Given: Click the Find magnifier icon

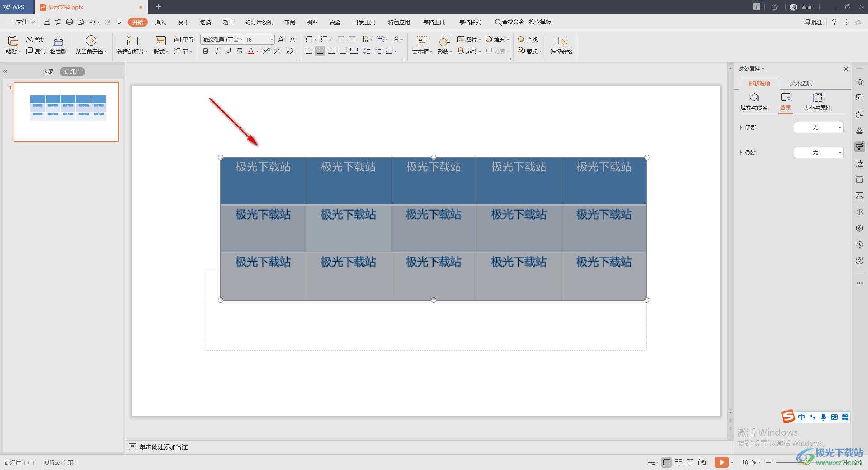Looking at the screenshot, I should 521,39.
